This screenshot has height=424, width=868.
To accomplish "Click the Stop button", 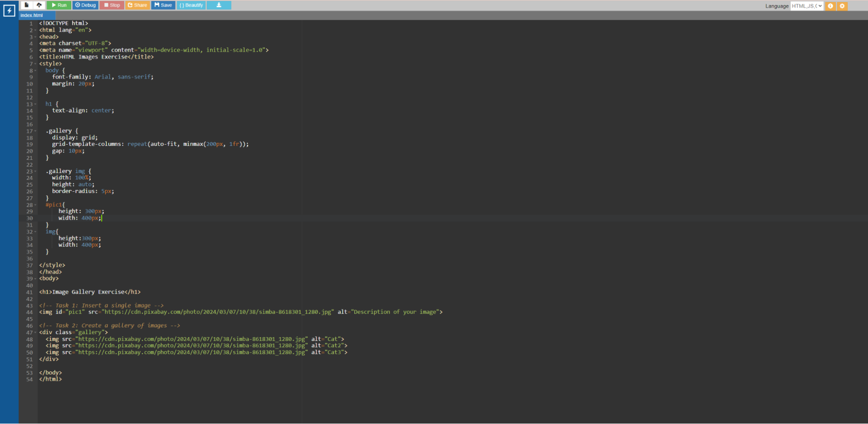I will pos(112,5).
